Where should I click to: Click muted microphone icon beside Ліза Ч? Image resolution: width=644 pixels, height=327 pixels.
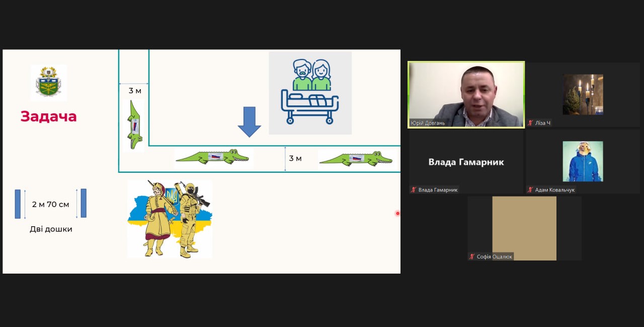pos(530,123)
